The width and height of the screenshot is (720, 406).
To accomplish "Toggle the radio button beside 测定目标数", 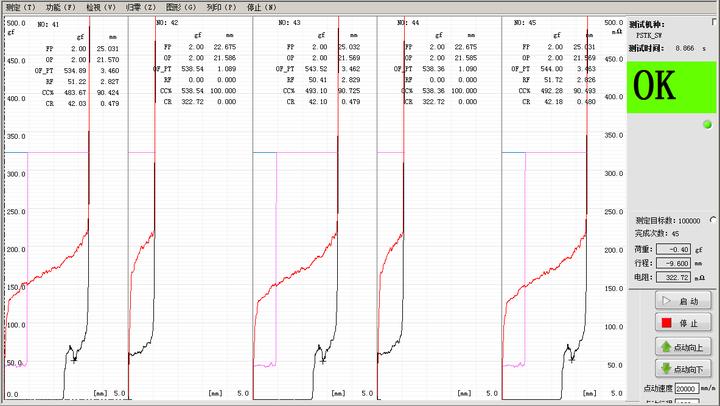I will [x=711, y=219].
